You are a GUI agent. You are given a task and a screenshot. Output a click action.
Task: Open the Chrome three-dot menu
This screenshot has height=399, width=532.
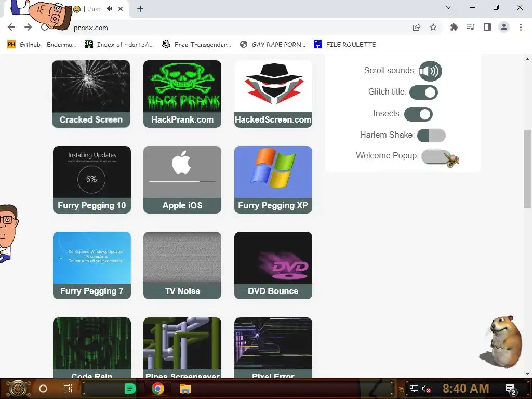click(x=521, y=27)
